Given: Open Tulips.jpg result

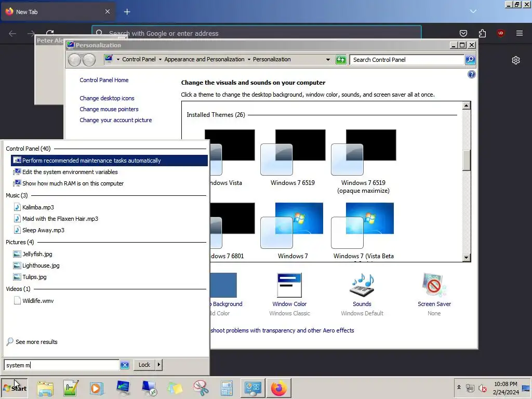Looking at the screenshot, I should click(109, 277).
